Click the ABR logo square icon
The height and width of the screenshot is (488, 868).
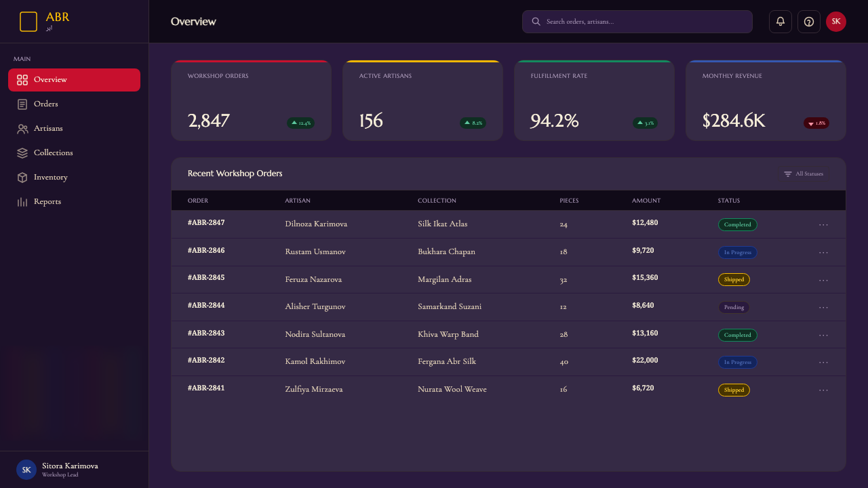(x=28, y=22)
